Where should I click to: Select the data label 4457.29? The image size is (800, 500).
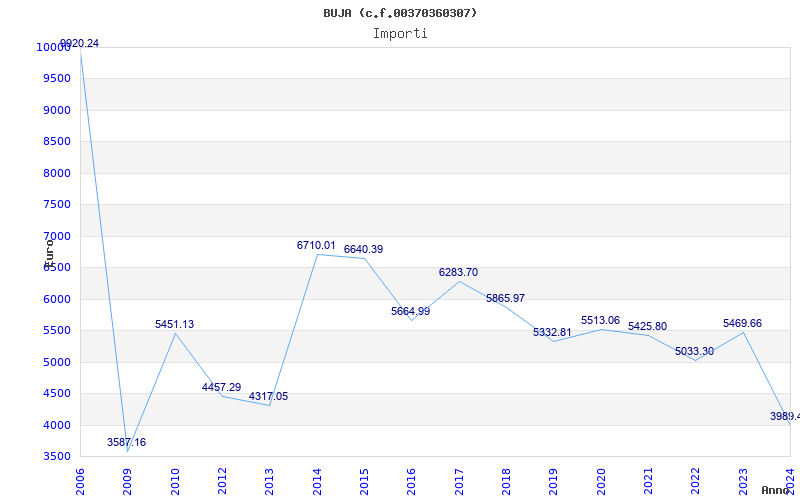click(x=221, y=387)
